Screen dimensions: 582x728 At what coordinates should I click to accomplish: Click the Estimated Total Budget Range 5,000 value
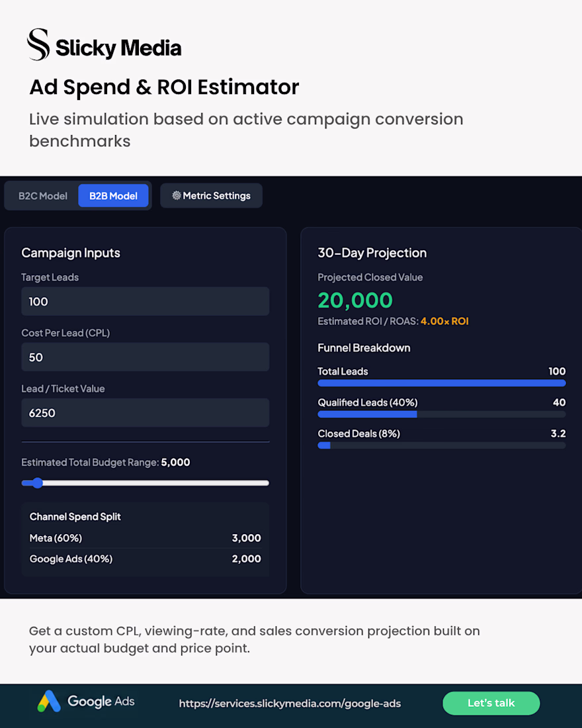(175, 463)
